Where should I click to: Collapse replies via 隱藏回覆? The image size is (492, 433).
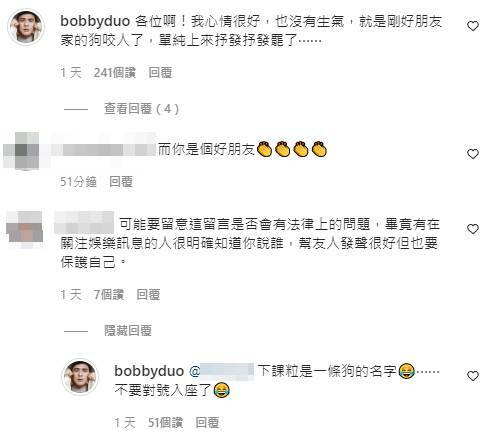128,330
